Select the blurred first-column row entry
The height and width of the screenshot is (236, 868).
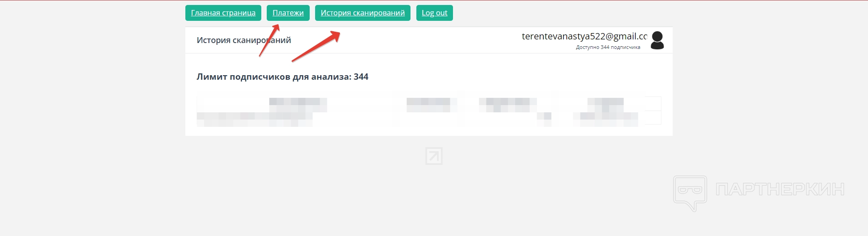point(255,119)
